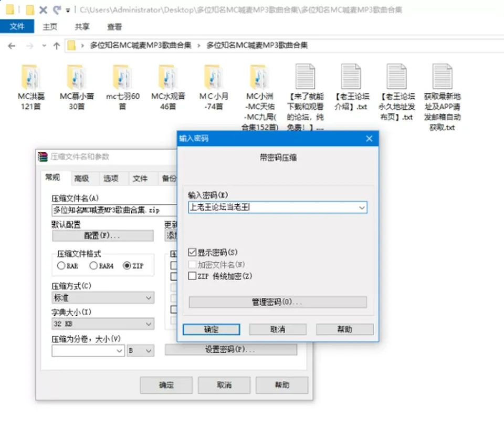Screen dimensions: 504x447
Task: Toggle the 显示密码 checkbox
Action: pos(192,252)
